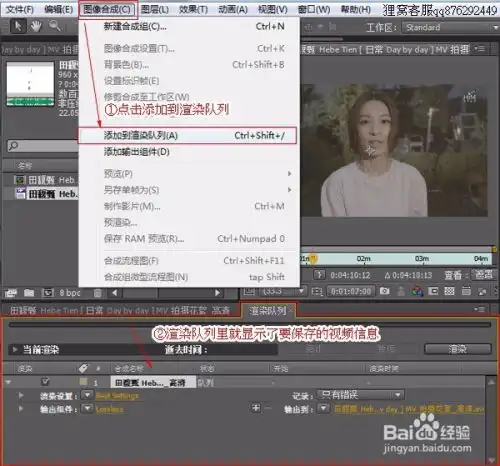Image resolution: width=500 pixels, height=466 pixels.
Task: Click the Project scrollbar right arrow
Action: [x=217, y=293]
